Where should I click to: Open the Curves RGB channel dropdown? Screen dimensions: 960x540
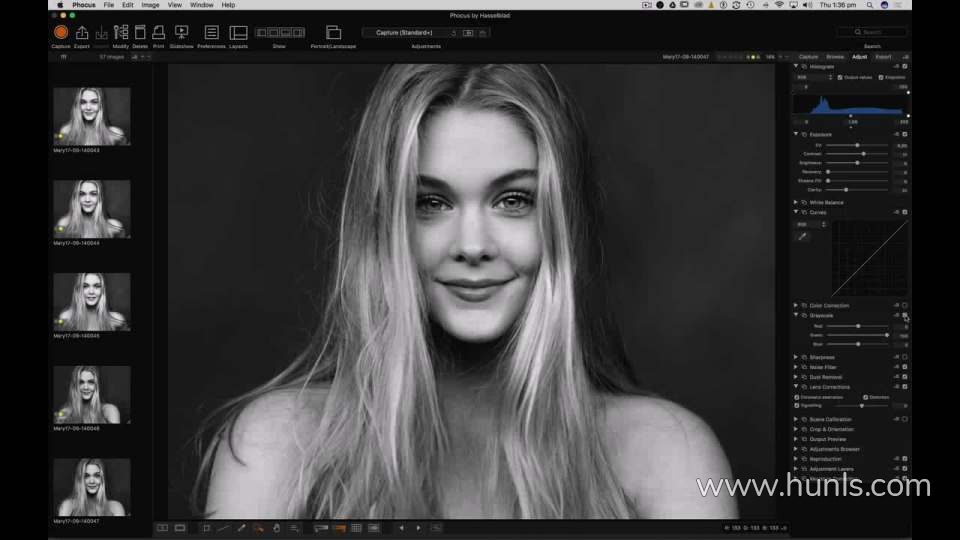812,225
